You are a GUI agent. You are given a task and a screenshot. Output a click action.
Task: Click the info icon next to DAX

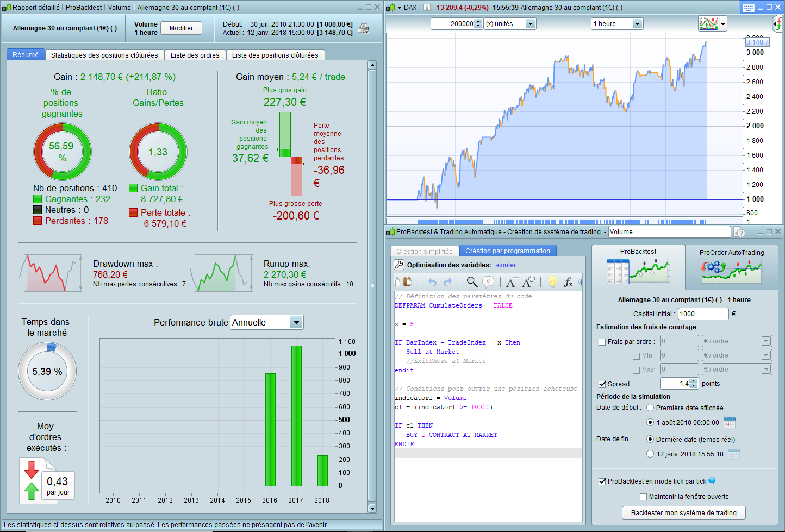427,8
